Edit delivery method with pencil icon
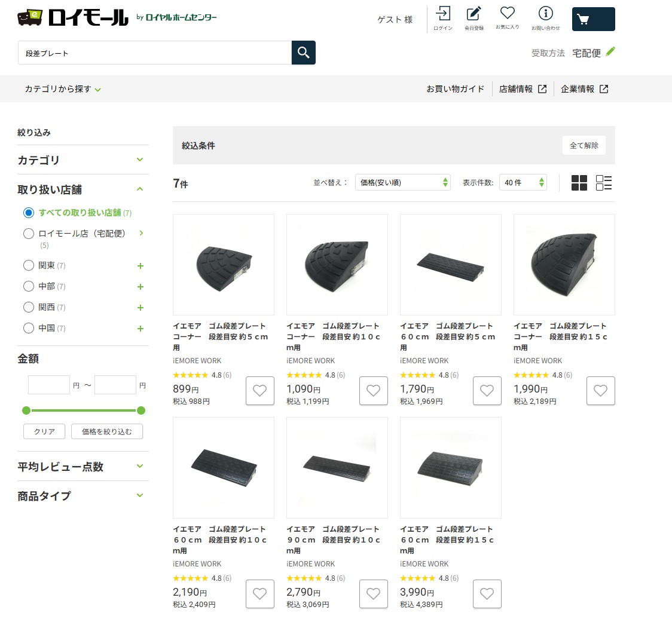Viewport: 672px width, 619px height. [610, 52]
